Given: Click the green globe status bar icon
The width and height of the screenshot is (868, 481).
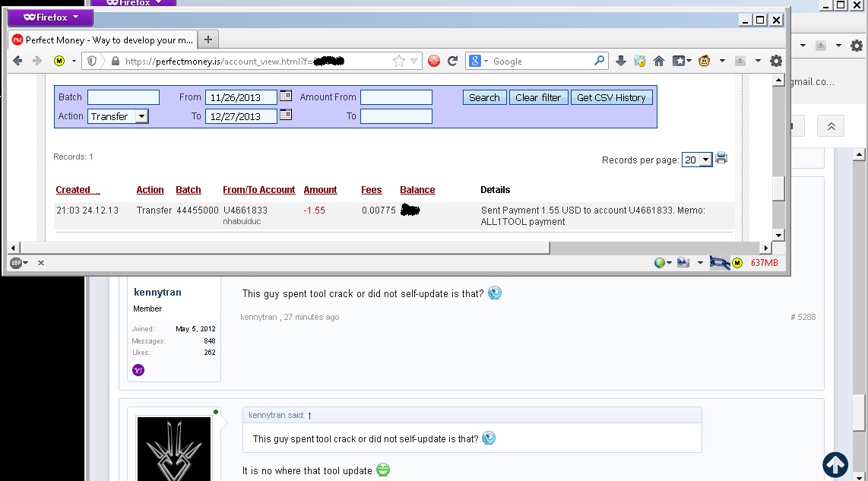Looking at the screenshot, I should click(x=659, y=263).
